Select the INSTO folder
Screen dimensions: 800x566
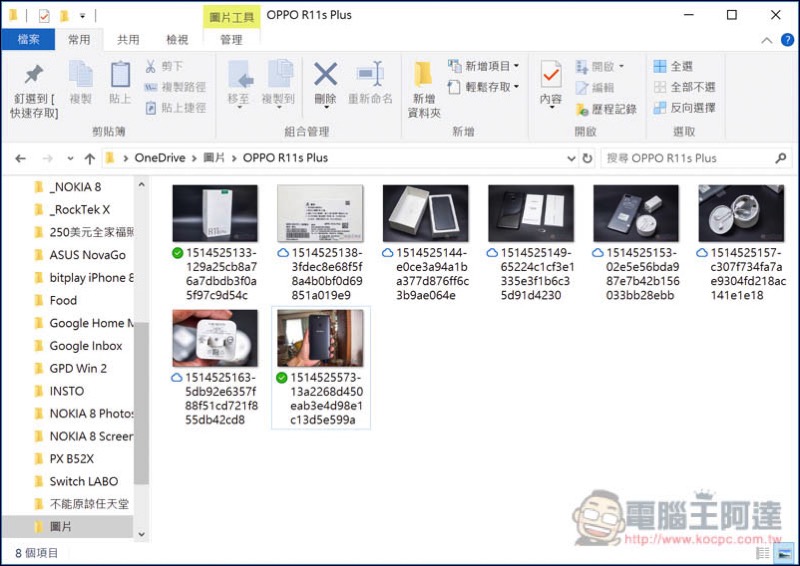pos(68,391)
